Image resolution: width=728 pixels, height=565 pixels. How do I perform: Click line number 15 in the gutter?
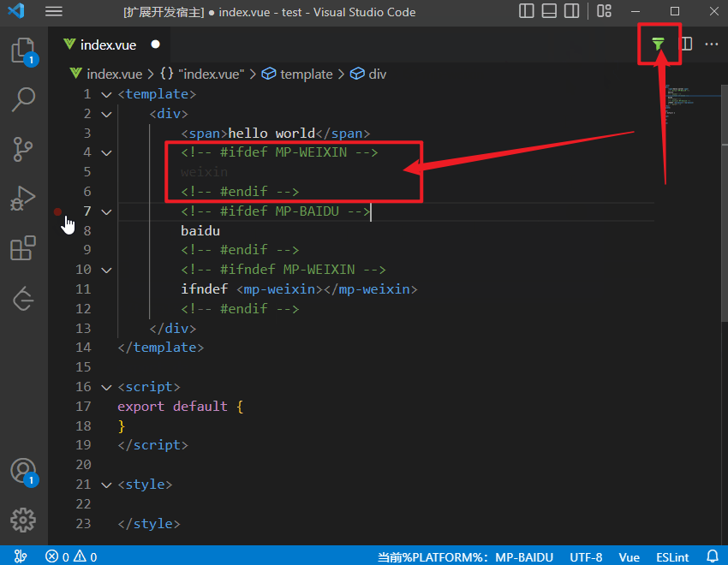(84, 367)
